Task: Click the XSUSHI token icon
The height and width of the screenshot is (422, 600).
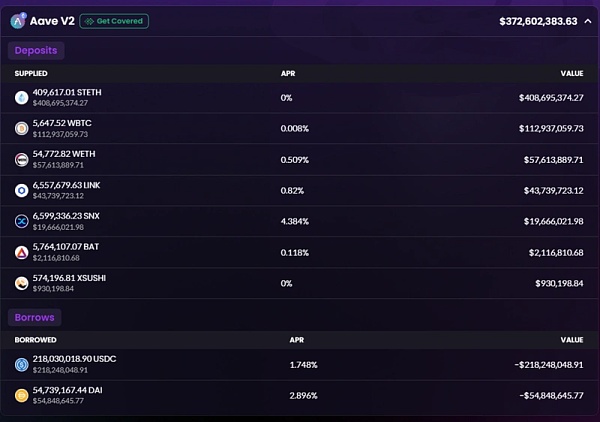Action: click(x=22, y=283)
